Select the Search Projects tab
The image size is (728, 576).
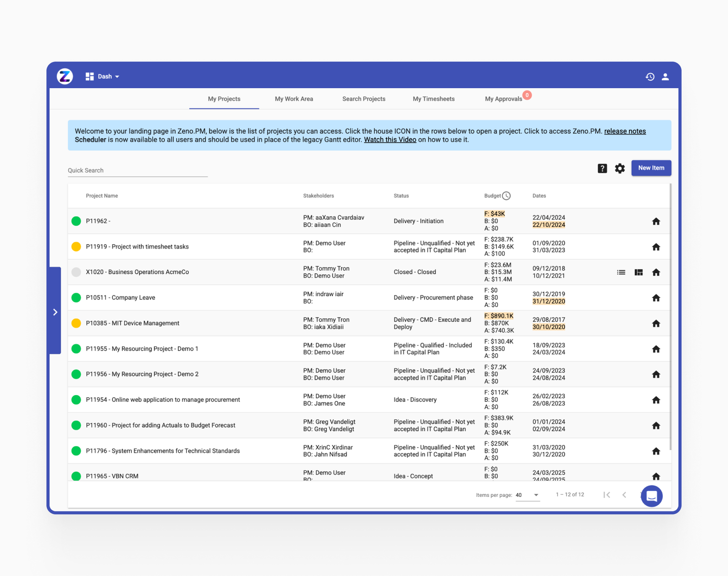364,99
